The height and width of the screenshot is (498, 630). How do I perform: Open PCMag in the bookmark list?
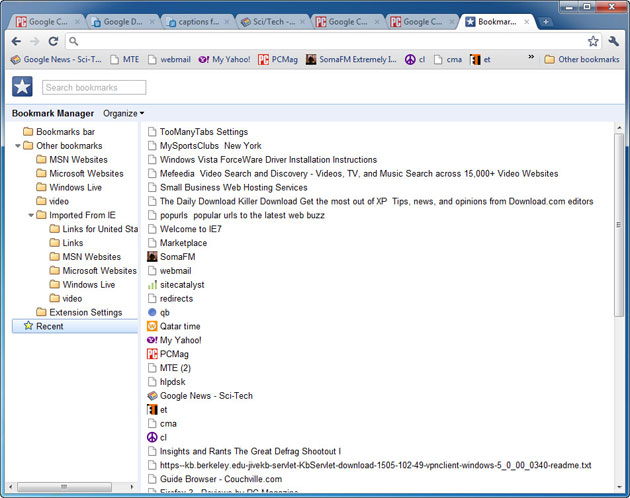(x=168, y=354)
